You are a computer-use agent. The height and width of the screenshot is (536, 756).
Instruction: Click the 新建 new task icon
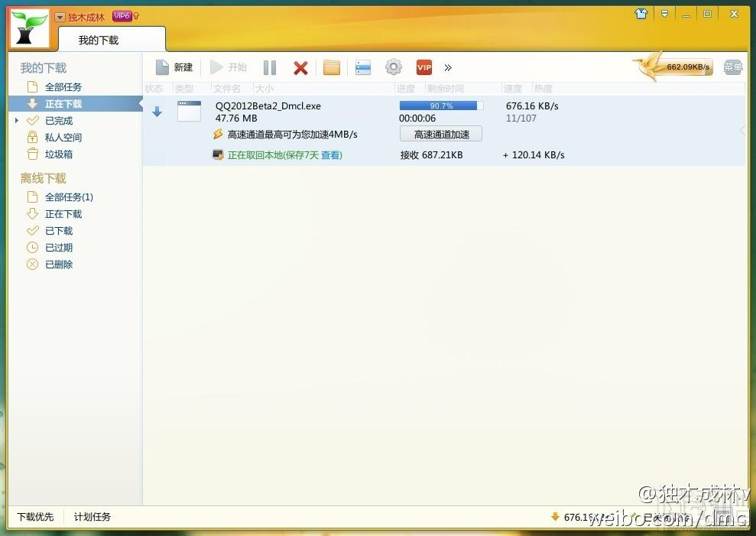[163, 67]
